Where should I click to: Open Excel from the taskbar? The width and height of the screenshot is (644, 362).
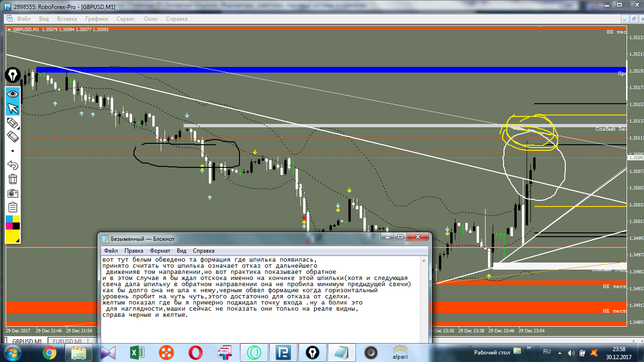[137, 352]
